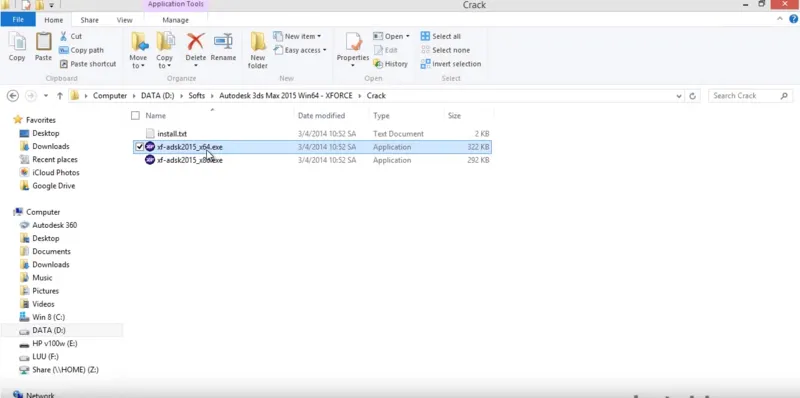
Task: Select HP v100w (E:) drive
Action: pos(55,344)
